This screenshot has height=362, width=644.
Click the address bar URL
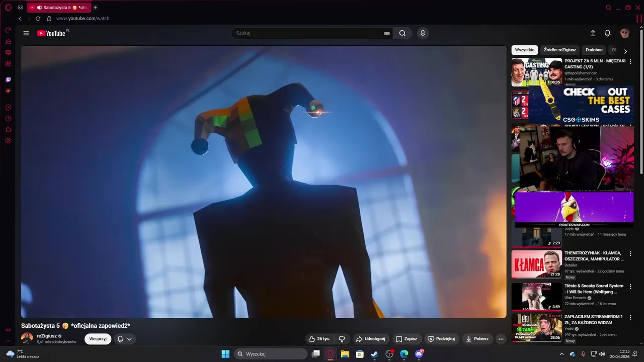[x=83, y=19]
